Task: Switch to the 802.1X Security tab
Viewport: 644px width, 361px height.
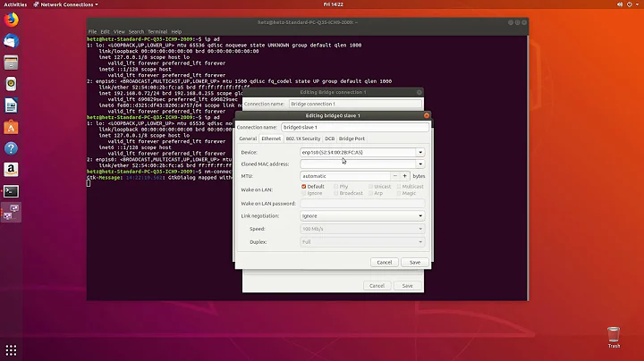Action: click(x=302, y=139)
